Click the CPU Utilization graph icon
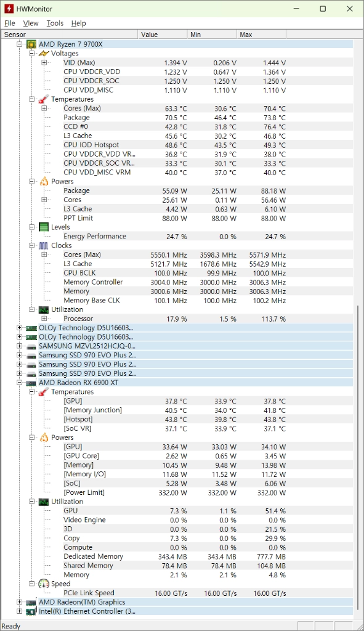364x631 pixels. click(x=44, y=309)
